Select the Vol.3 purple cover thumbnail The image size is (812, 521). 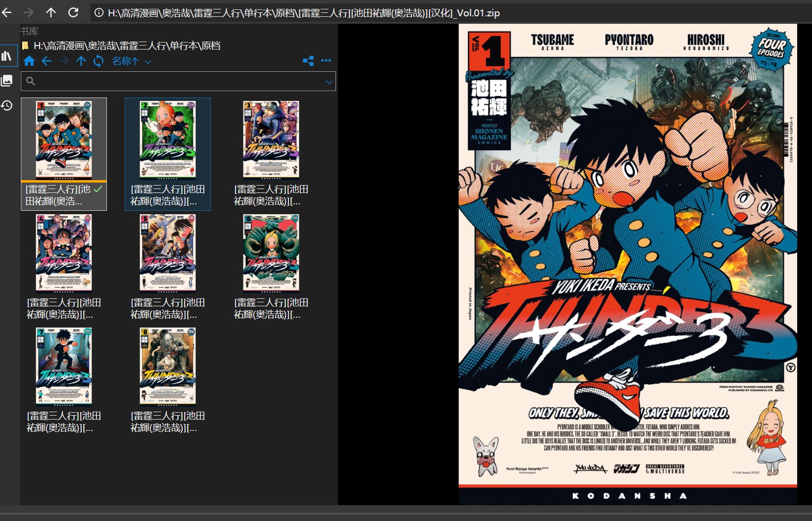pyautogui.click(x=271, y=140)
